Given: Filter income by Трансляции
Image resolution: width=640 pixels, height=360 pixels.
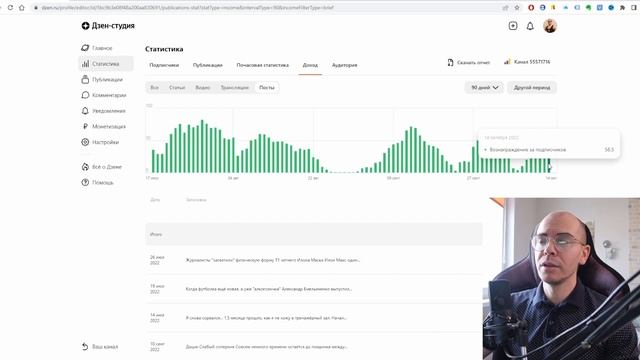Looking at the screenshot, I should click(234, 87).
